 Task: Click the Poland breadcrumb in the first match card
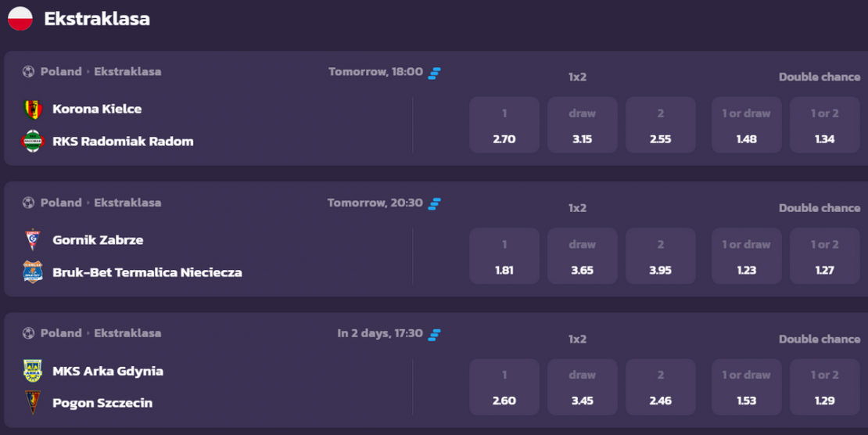61,71
